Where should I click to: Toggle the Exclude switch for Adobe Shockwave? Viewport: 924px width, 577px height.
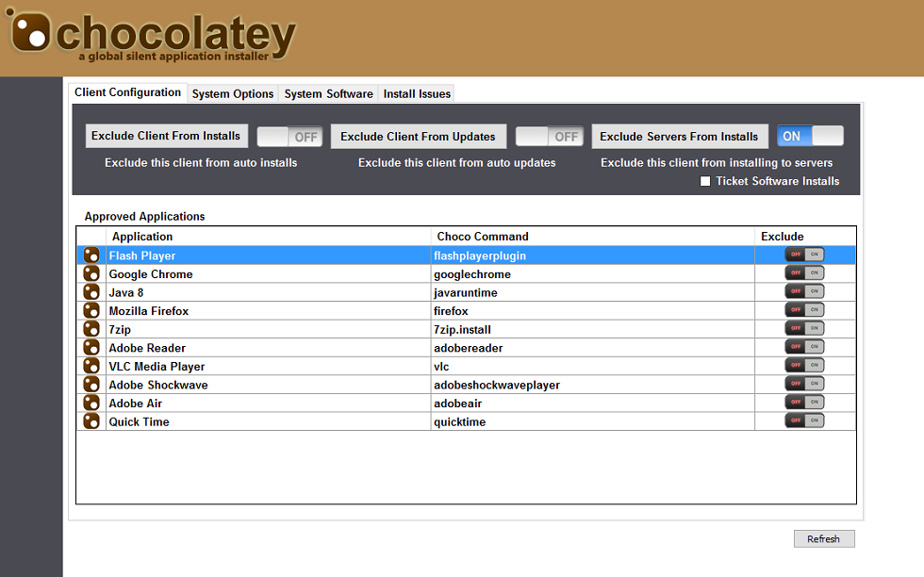tap(804, 385)
